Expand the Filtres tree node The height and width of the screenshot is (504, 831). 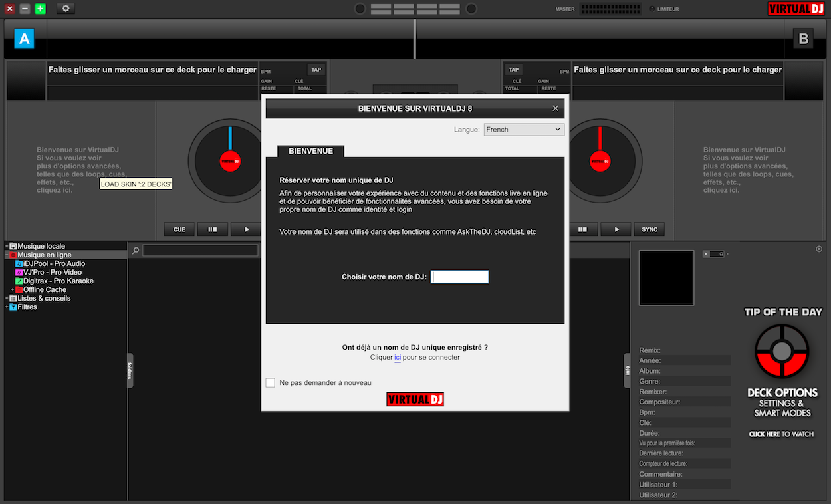coord(7,307)
